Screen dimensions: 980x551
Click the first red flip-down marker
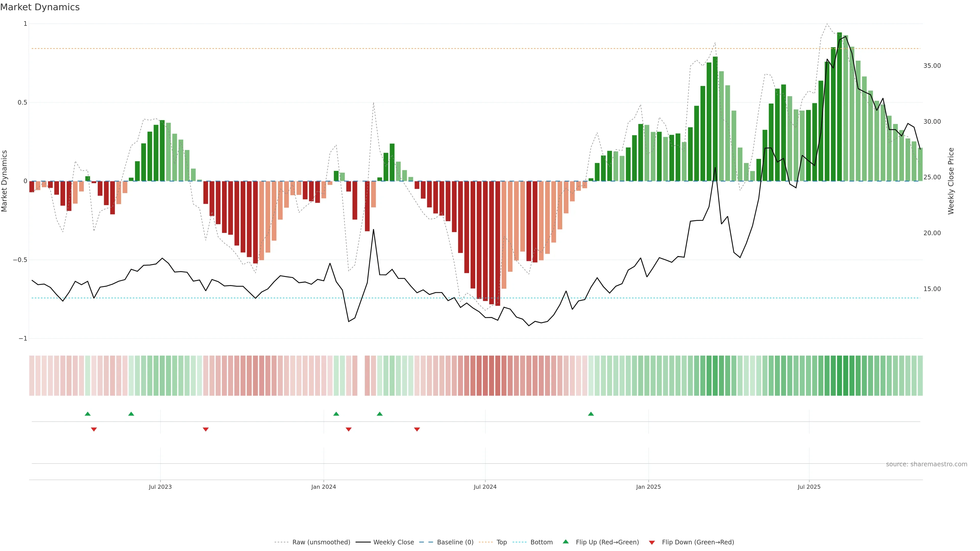(94, 429)
